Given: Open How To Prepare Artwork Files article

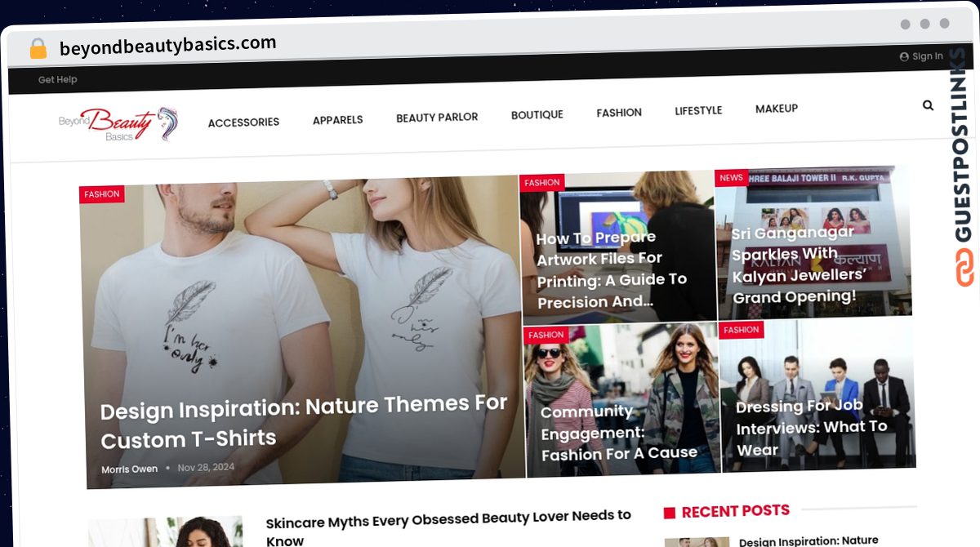Looking at the screenshot, I should click(612, 269).
